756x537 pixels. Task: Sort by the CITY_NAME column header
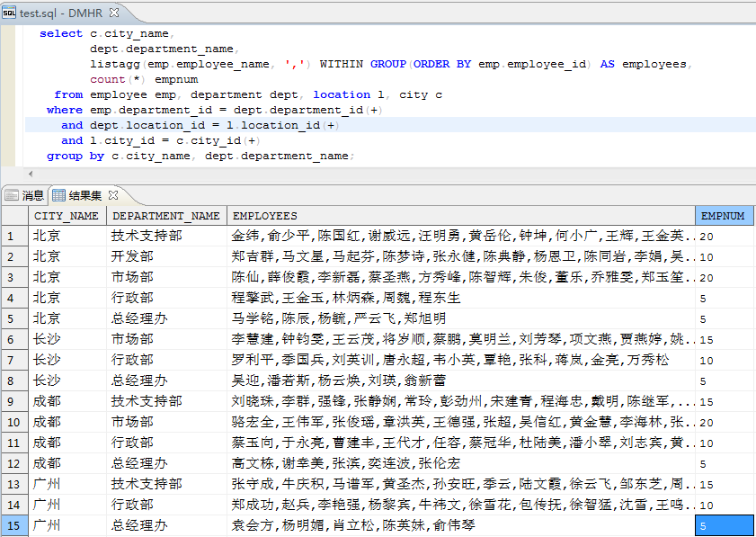67,216
